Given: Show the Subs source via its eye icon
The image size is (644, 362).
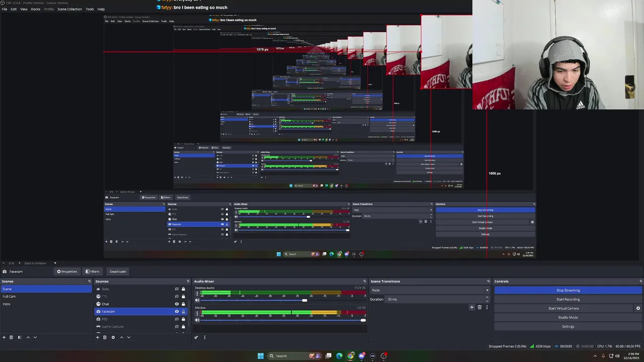Looking at the screenshot, I should (177, 289).
